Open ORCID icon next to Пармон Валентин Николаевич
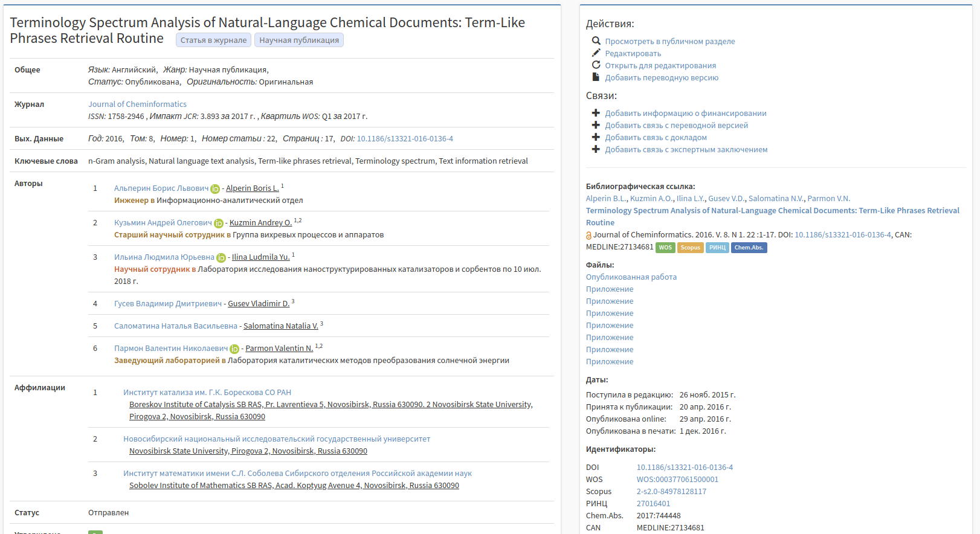The width and height of the screenshot is (980, 534). tap(234, 349)
